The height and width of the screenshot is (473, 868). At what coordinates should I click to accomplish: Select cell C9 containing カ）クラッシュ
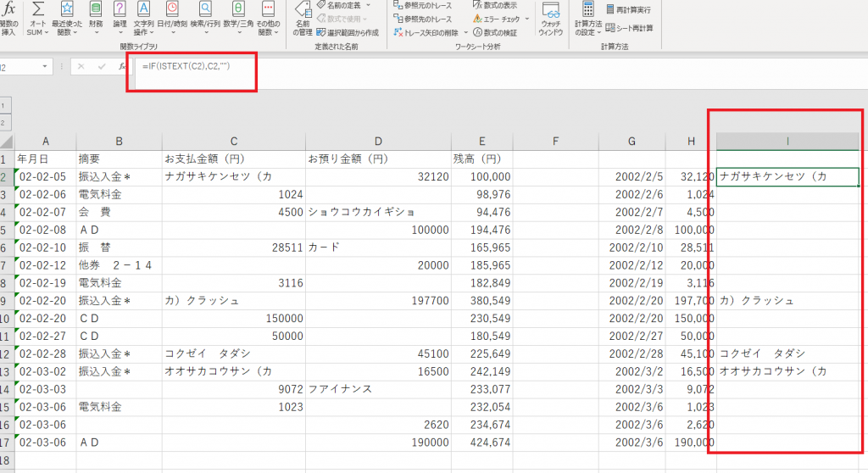(x=233, y=300)
